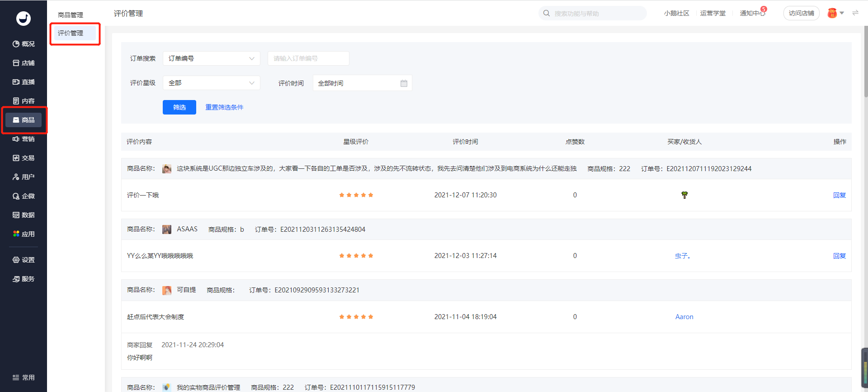The width and height of the screenshot is (868, 392).
Task: Open buyer 虫子。 profile link
Action: click(x=683, y=256)
